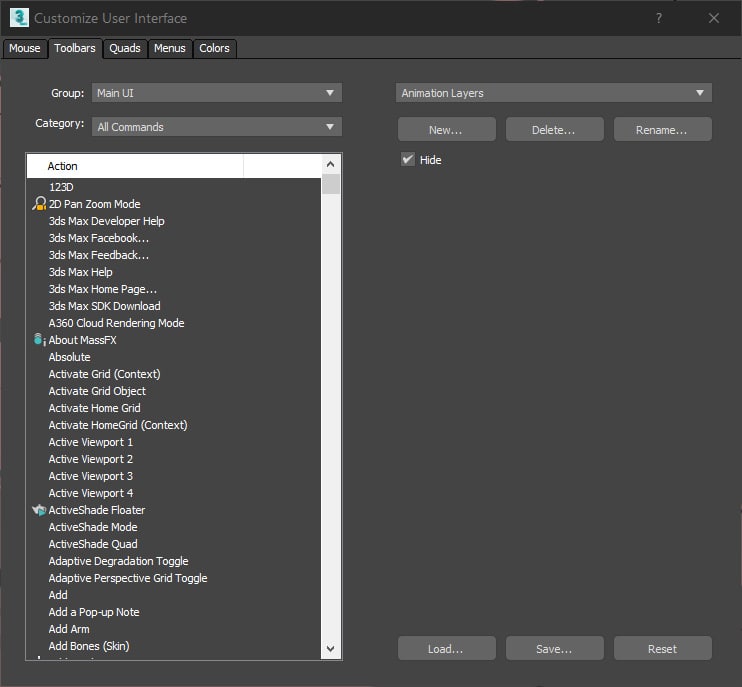Switch to the Mouse tab
The height and width of the screenshot is (687, 742).
[x=25, y=48]
